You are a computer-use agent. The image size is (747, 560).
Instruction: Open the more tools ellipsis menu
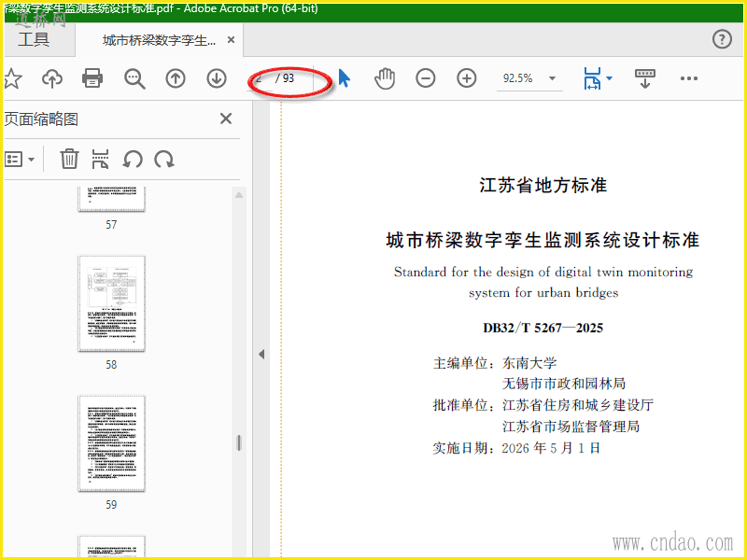(x=689, y=78)
